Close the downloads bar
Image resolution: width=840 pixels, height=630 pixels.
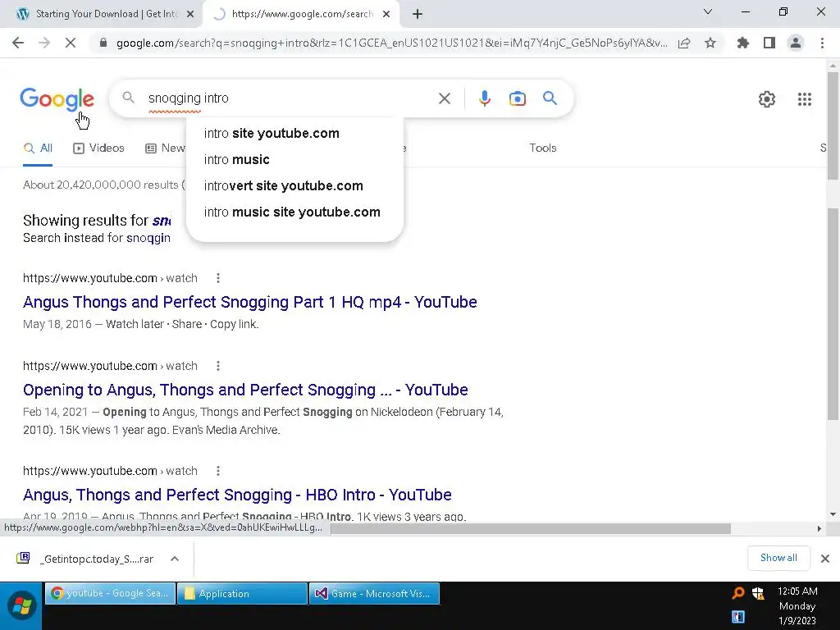pyautogui.click(x=825, y=559)
